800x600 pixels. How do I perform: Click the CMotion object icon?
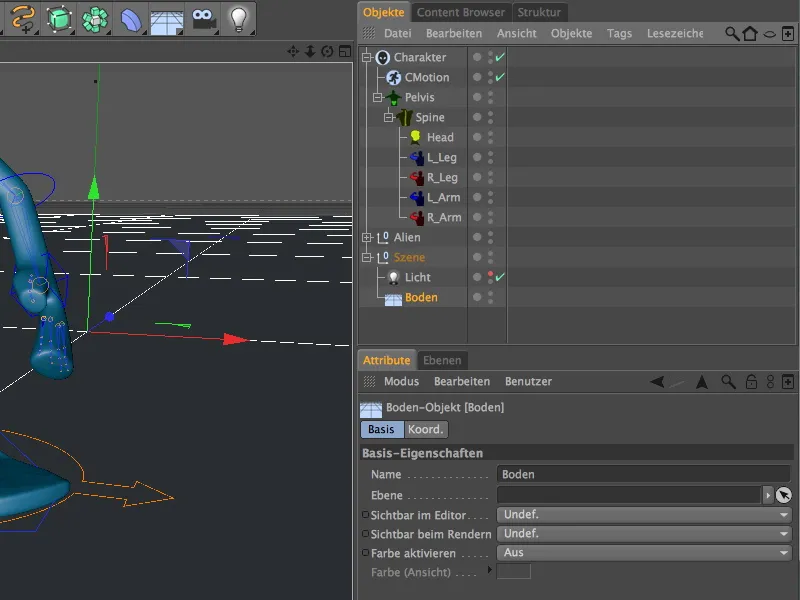393,78
